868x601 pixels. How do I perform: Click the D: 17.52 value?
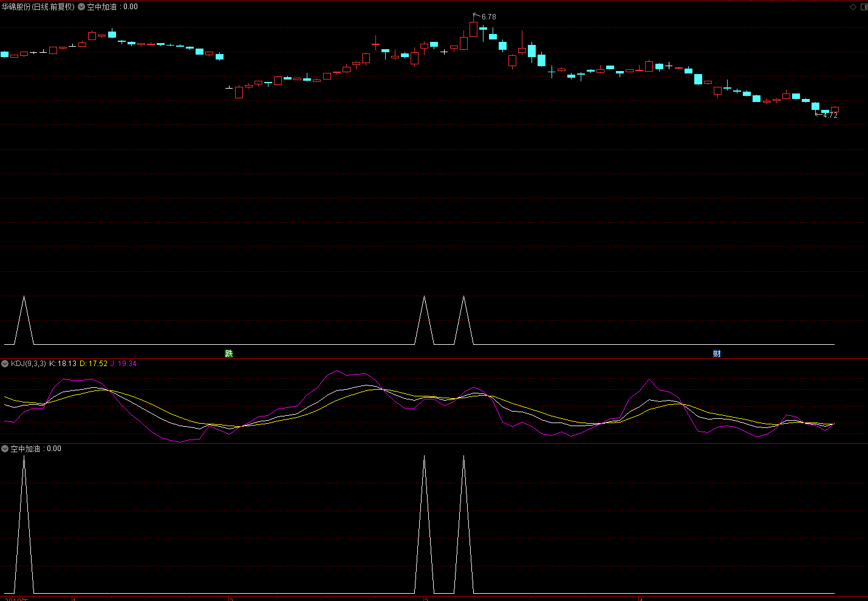[94, 364]
